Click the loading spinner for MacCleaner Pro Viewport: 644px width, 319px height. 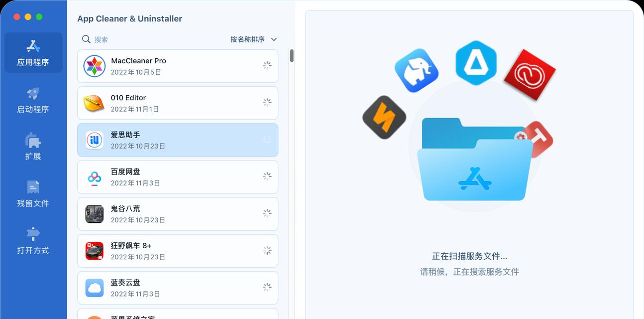coord(267,65)
